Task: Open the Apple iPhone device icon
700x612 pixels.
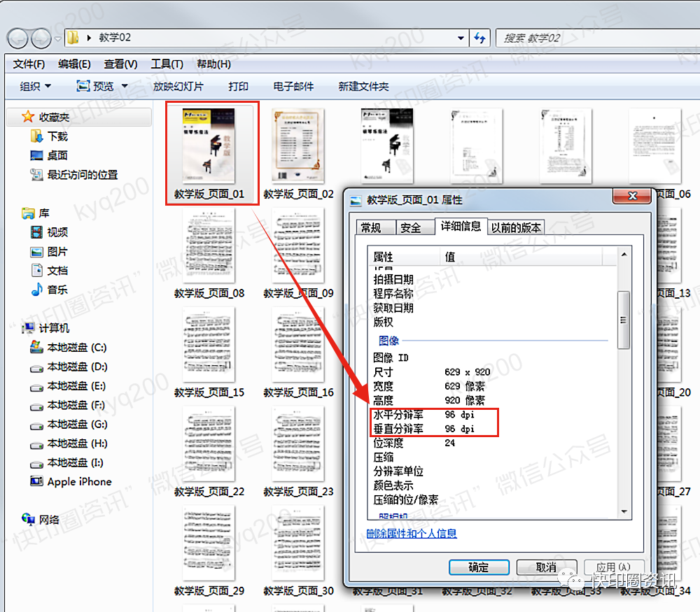Action: 36,481
